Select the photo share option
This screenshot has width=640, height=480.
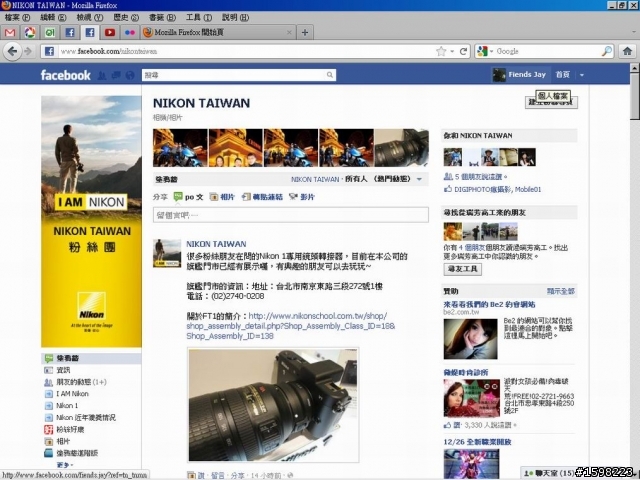(222, 197)
